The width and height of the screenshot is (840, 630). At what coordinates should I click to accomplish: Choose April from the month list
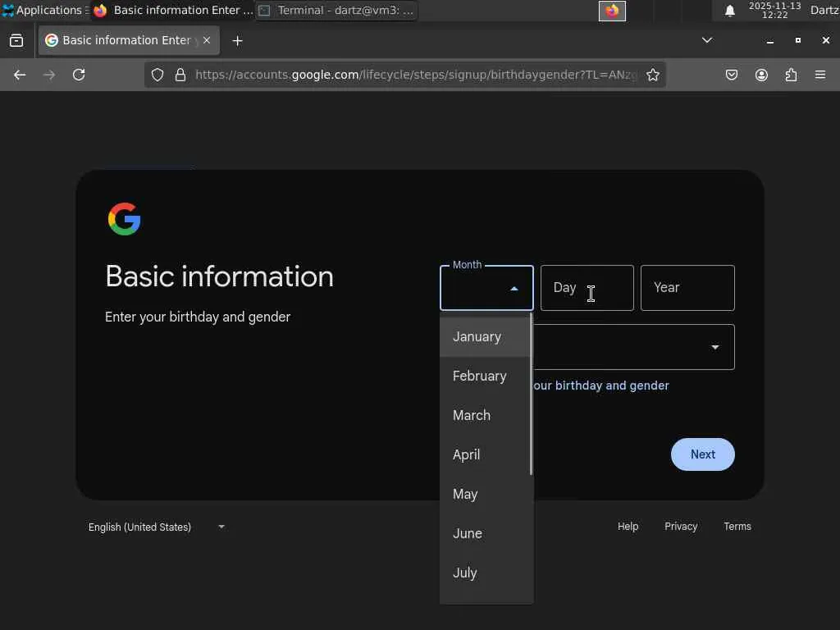[486, 454]
